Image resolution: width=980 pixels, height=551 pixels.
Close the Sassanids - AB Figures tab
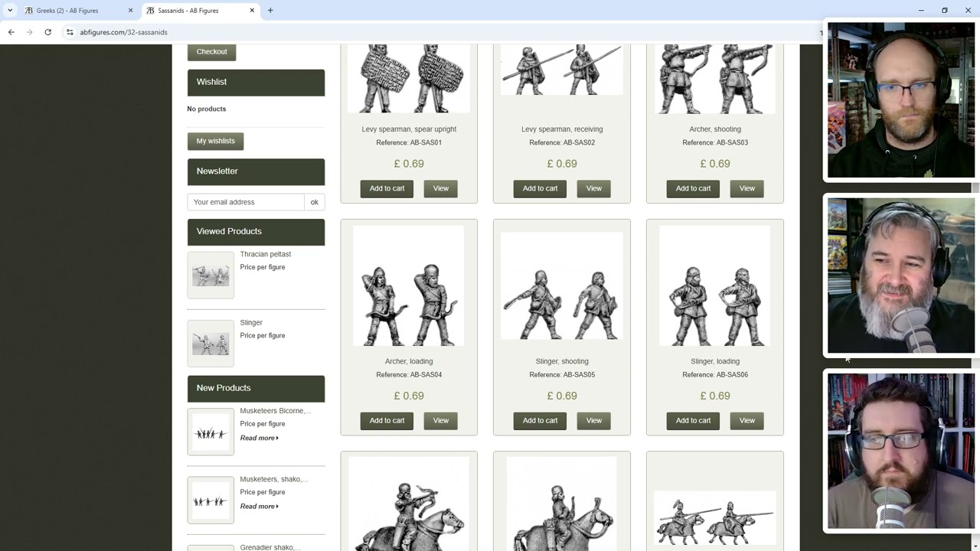pyautogui.click(x=252, y=11)
